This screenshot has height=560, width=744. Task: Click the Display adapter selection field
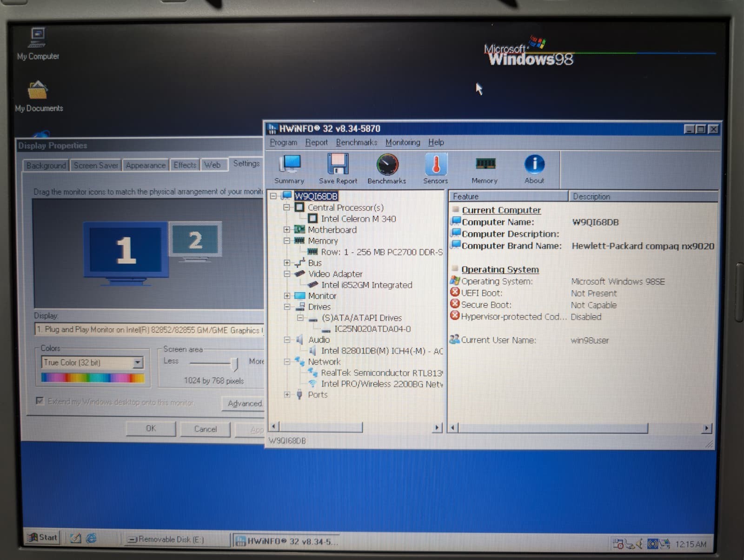coord(149,330)
